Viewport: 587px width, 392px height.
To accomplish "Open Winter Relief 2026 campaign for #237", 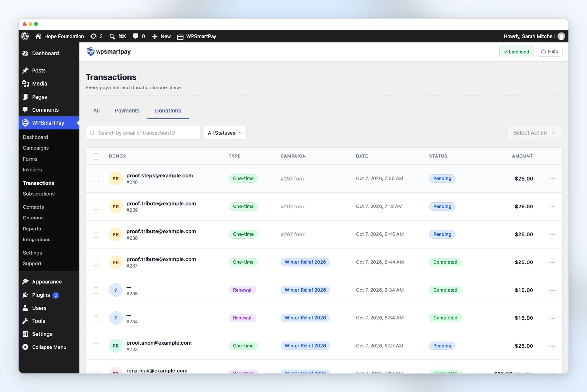I will [x=305, y=262].
